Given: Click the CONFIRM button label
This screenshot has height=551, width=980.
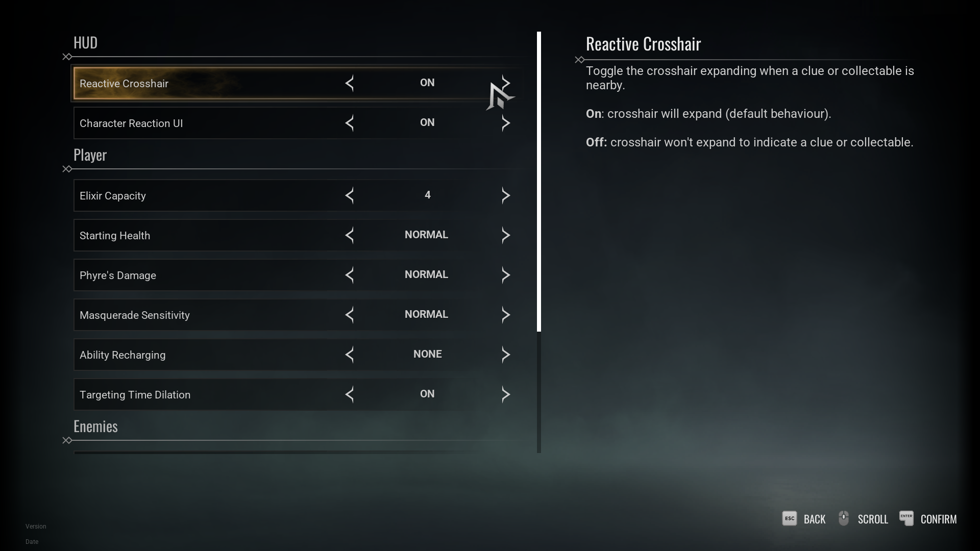Looking at the screenshot, I should tap(938, 519).
